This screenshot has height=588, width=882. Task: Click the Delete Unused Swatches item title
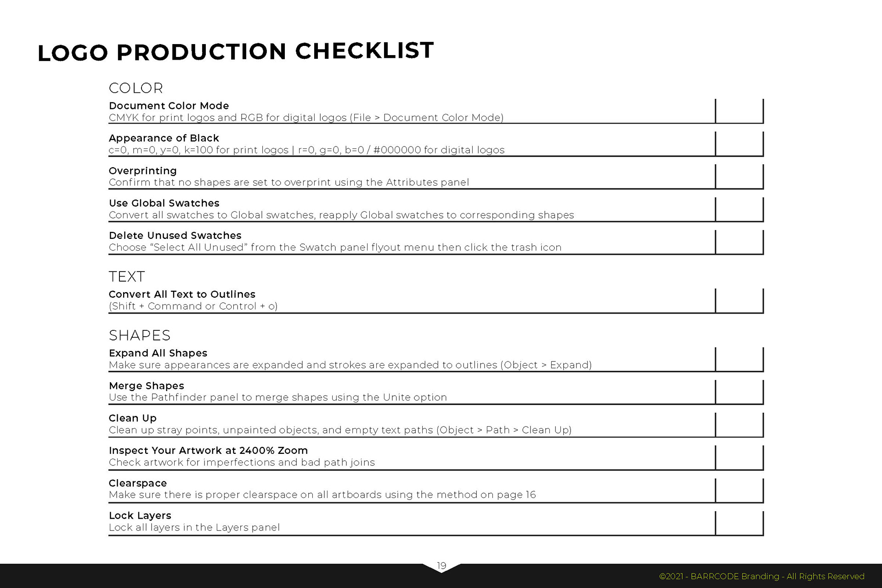pyautogui.click(x=175, y=236)
